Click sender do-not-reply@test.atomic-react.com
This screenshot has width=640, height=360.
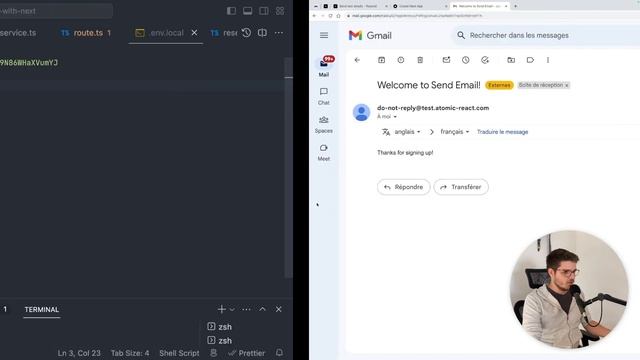pyautogui.click(x=433, y=108)
